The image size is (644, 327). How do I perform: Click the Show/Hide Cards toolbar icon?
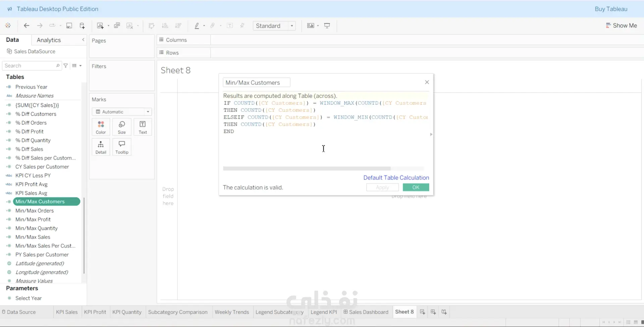coord(311,25)
